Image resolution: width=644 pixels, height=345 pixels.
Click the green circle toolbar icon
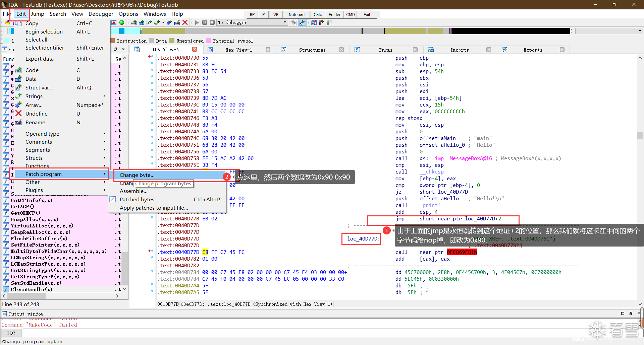click(x=122, y=22)
